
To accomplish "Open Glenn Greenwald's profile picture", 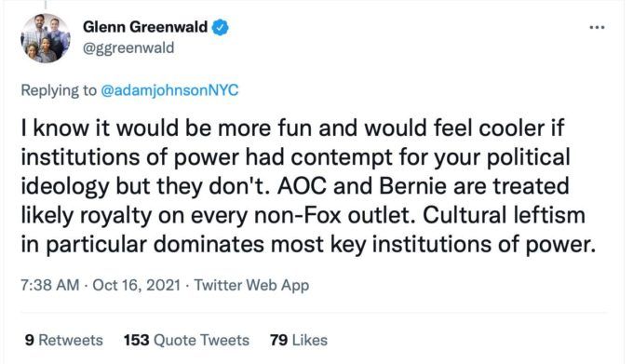I will [x=46, y=38].
